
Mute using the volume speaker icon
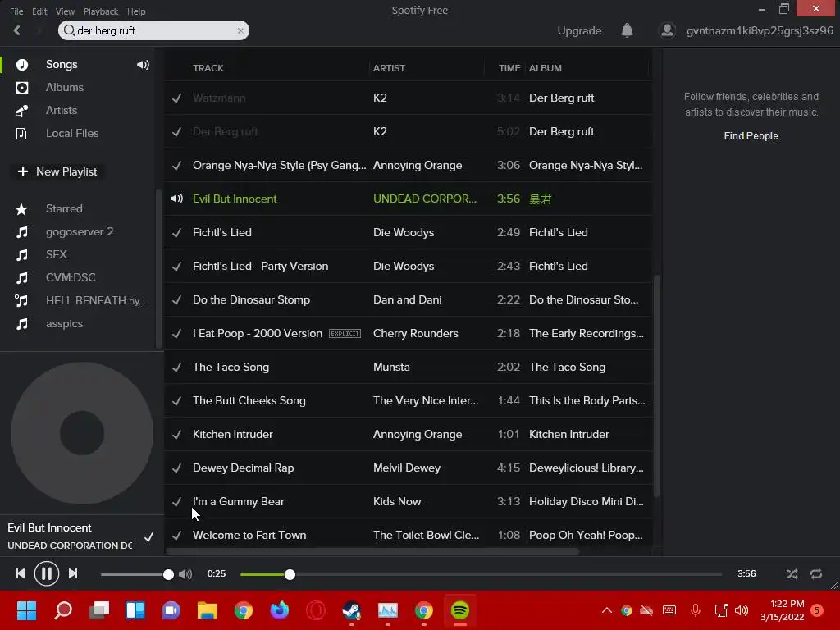(x=185, y=574)
